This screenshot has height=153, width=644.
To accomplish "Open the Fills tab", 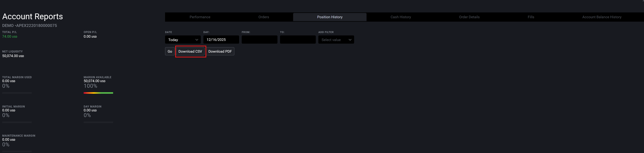I will [531, 17].
